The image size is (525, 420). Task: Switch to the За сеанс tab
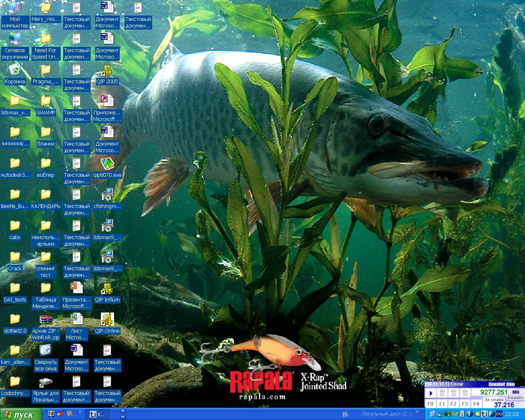[493, 399]
